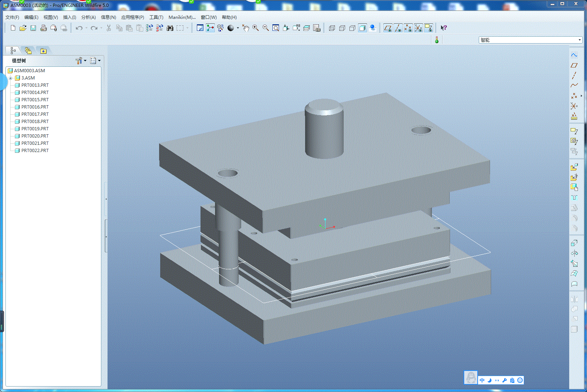This screenshot has height=392, width=587.
Task: Switch to the Folder Browser tab
Action: click(x=28, y=51)
